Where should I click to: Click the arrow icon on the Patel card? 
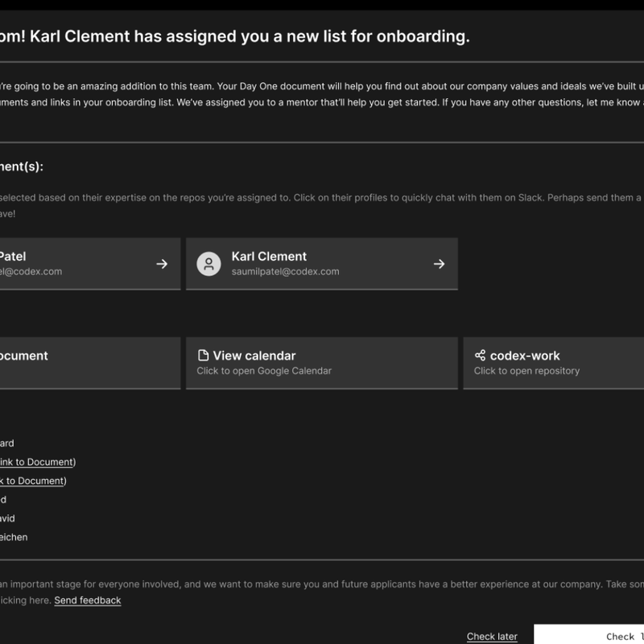162,264
